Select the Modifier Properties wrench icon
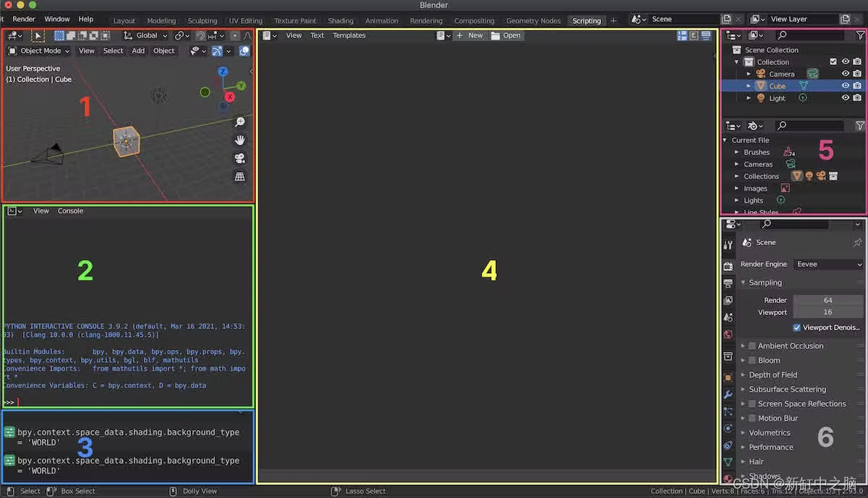 click(x=728, y=393)
